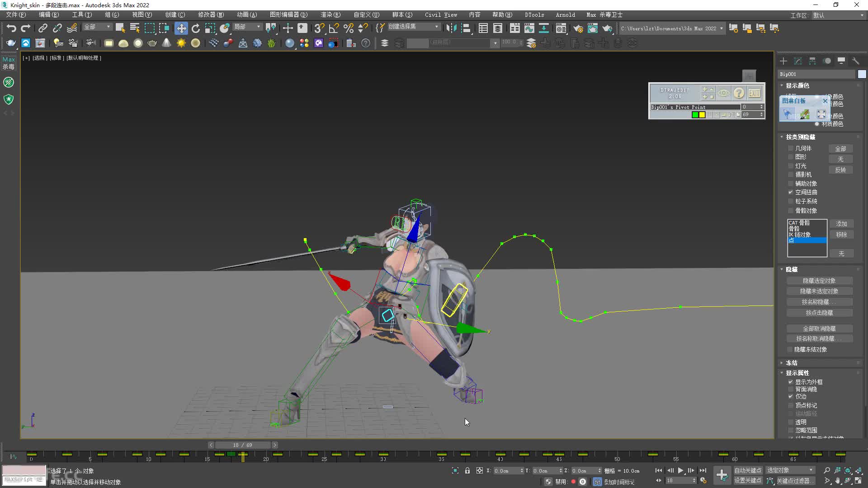Open the 局部 reference coordinate dropdown

coord(247,27)
